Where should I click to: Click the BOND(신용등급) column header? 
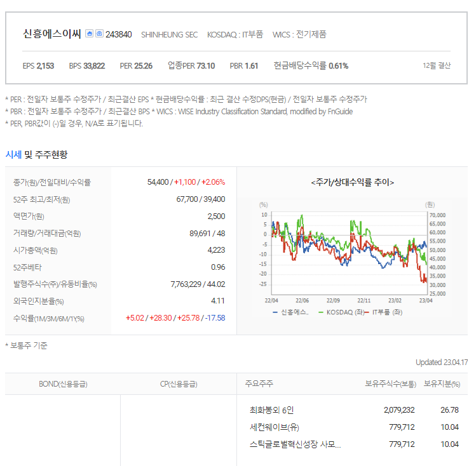pyautogui.click(x=63, y=384)
